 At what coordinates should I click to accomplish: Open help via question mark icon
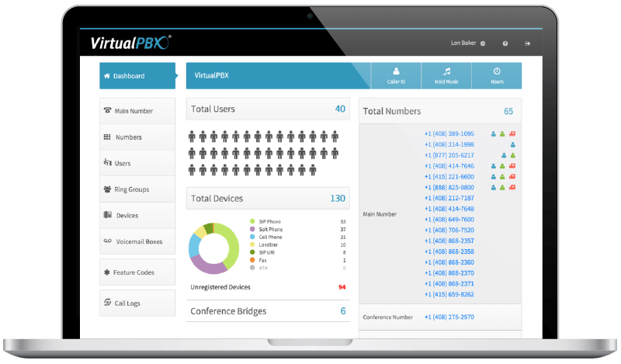505,43
